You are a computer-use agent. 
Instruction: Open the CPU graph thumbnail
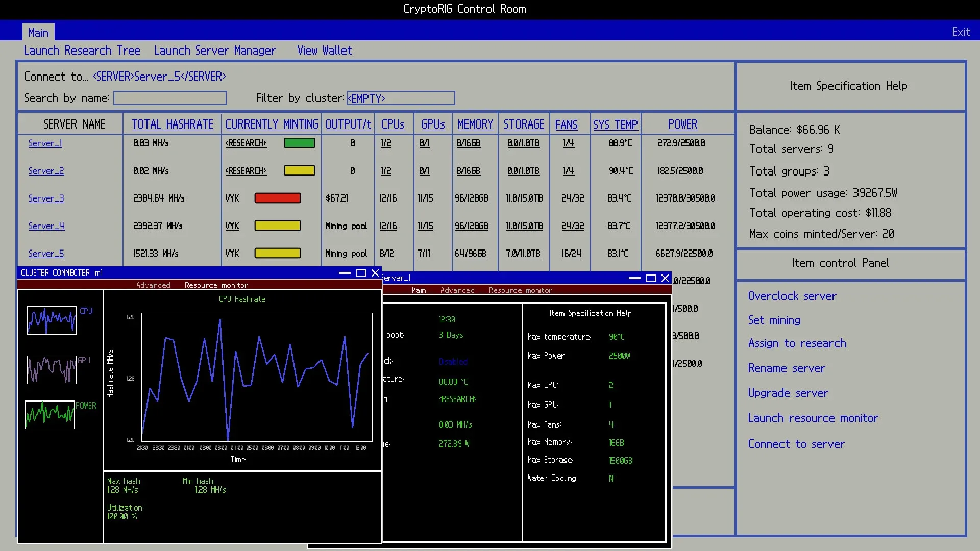(52, 320)
